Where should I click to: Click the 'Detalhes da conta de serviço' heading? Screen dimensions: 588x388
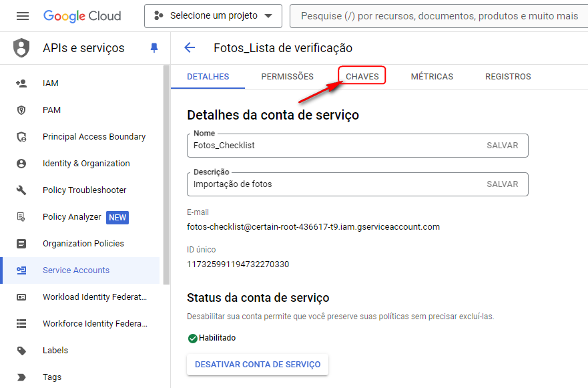[x=273, y=115]
